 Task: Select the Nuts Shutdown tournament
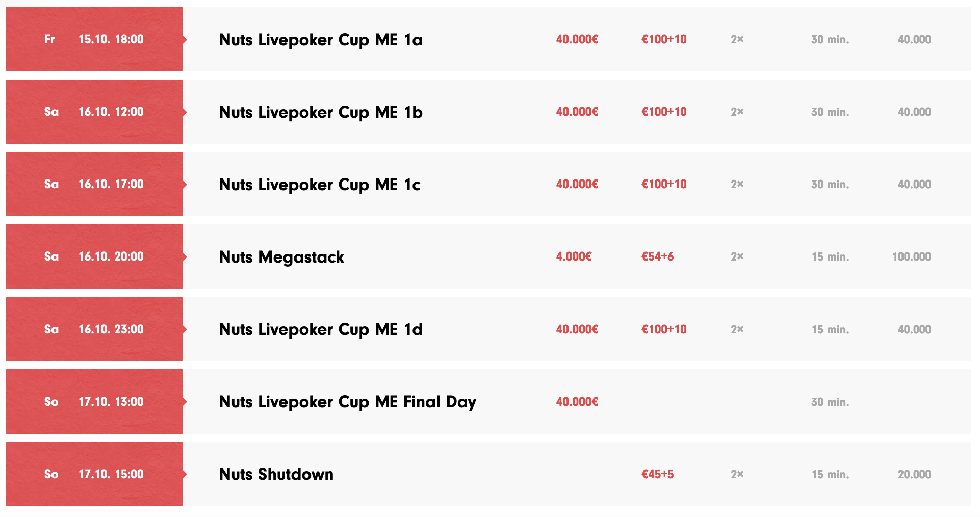(x=276, y=474)
